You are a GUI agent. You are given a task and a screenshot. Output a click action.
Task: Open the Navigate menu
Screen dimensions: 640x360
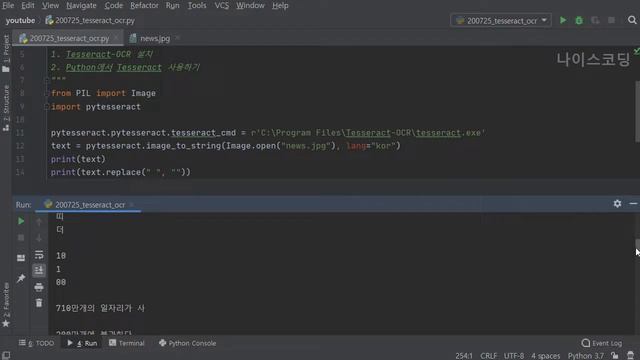click(81, 5)
